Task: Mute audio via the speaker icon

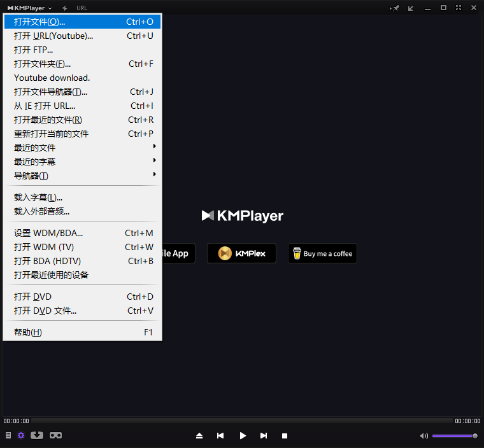Action: tap(424, 436)
